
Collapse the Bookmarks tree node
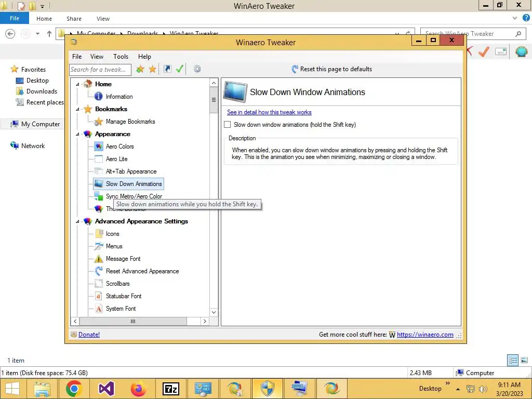[x=78, y=109]
